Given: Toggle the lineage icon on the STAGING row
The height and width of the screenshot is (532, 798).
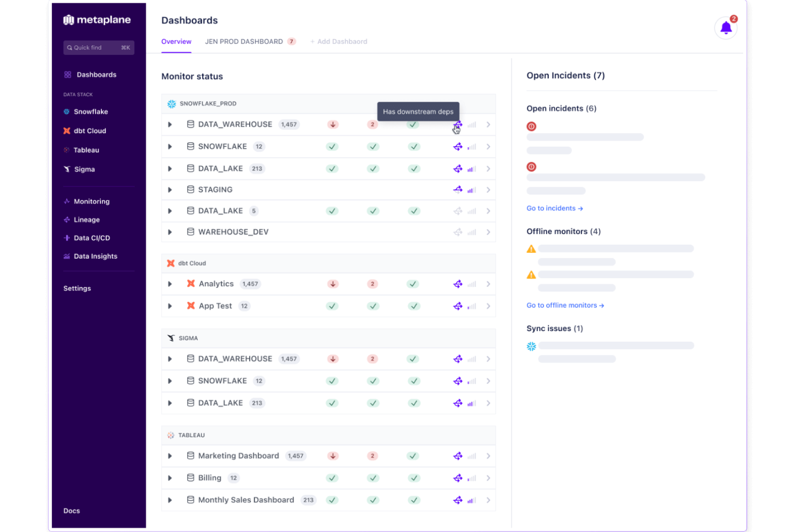Looking at the screenshot, I should coord(458,189).
